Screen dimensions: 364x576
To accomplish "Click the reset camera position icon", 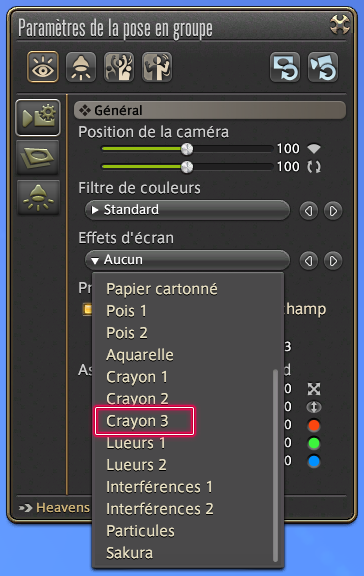I will (323, 67).
